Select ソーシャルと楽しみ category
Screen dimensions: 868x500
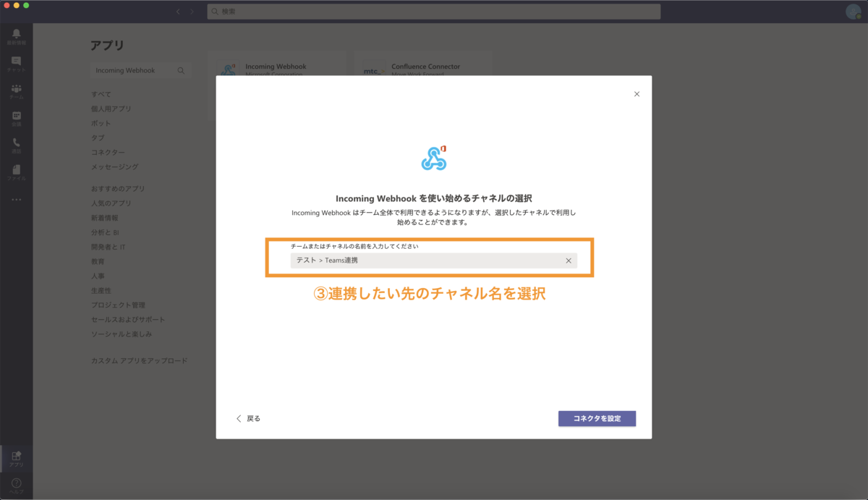click(x=122, y=334)
